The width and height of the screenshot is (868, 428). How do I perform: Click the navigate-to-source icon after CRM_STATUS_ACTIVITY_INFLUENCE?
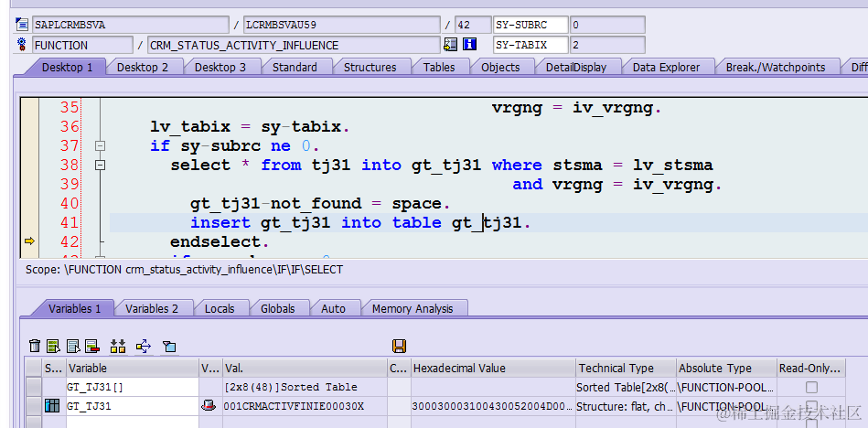450,44
